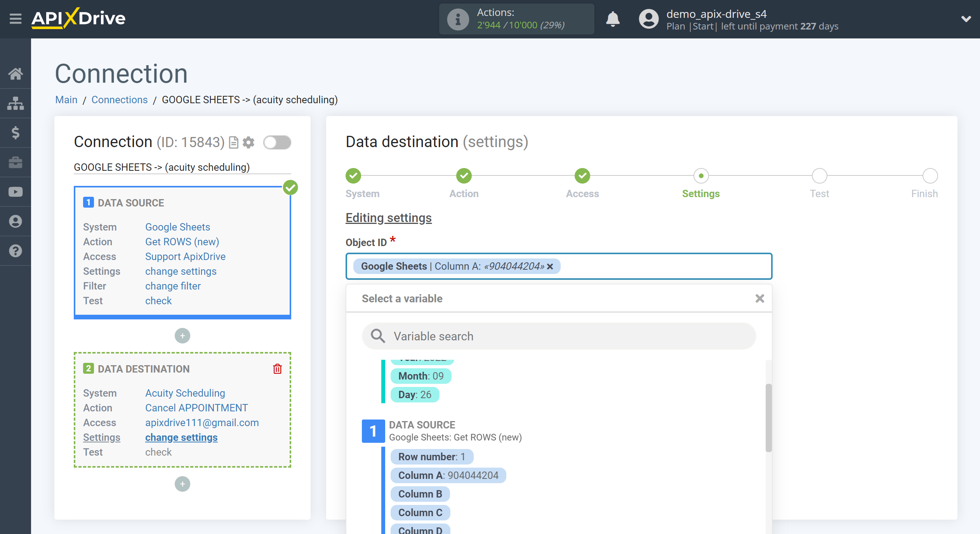Open the hamburger menu
Image resolution: width=980 pixels, height=534 pixels.
pos(16,19)
